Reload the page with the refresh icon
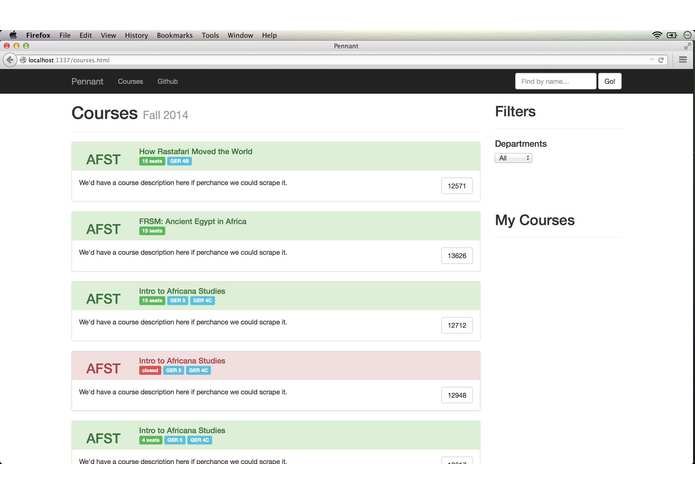695x494 pixels. tap(661, 60)
